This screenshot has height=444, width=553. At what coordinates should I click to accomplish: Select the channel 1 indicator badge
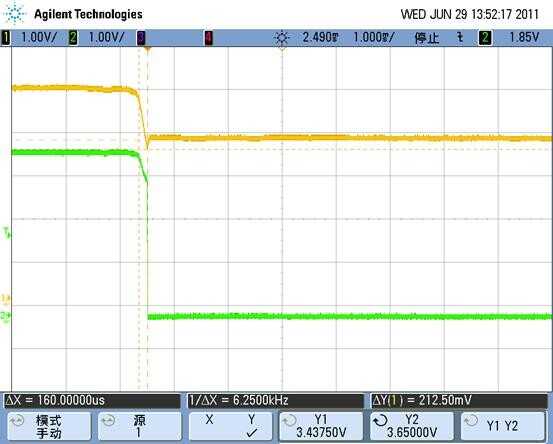[6, 37]
